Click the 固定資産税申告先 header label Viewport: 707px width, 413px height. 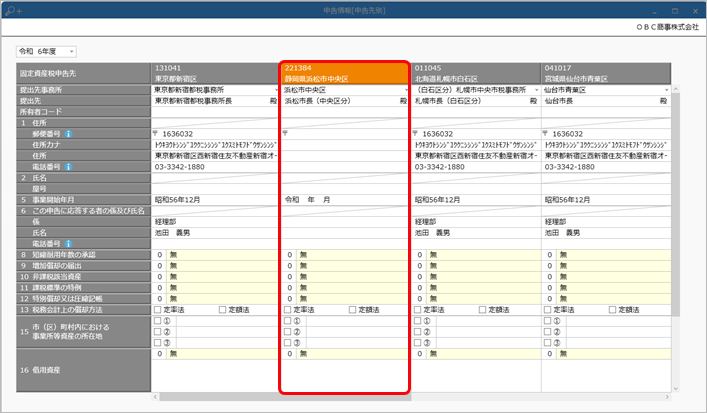(48, 73)
